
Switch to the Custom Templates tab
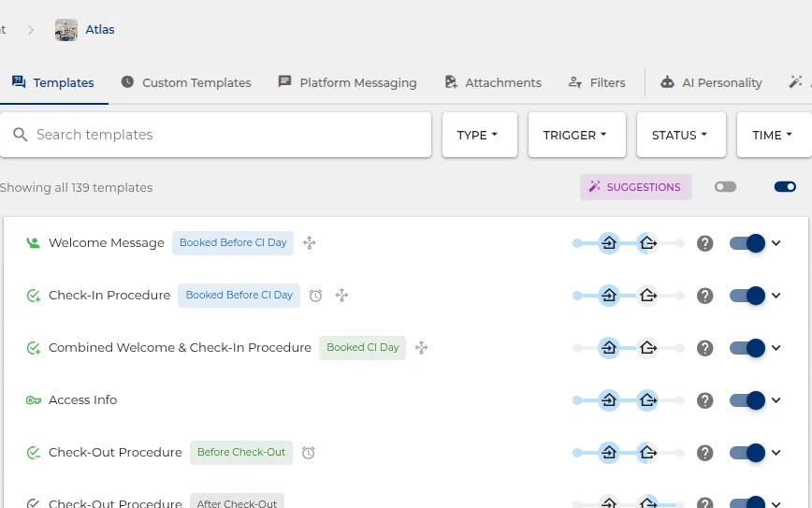click(186, 83)
